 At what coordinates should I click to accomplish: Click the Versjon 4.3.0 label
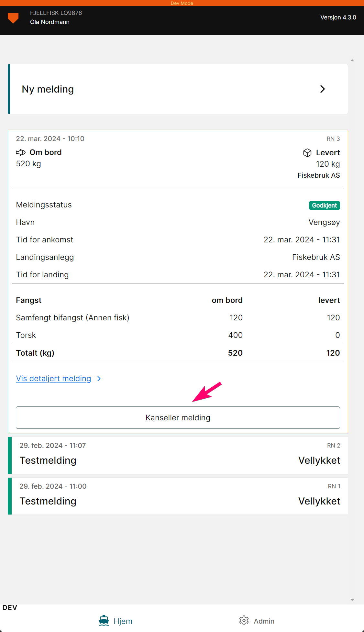point(338,17)
